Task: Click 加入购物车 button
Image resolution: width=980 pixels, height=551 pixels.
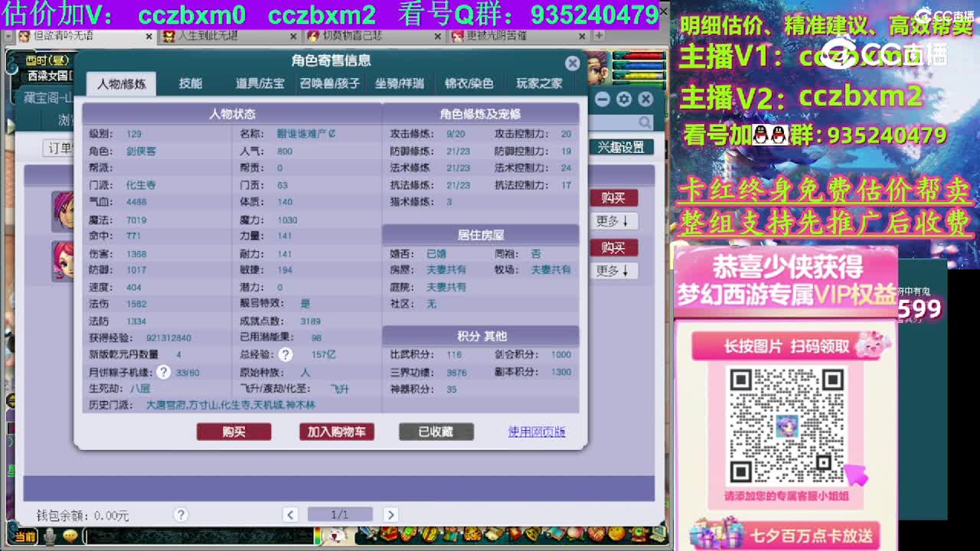Action: [336, 432]
